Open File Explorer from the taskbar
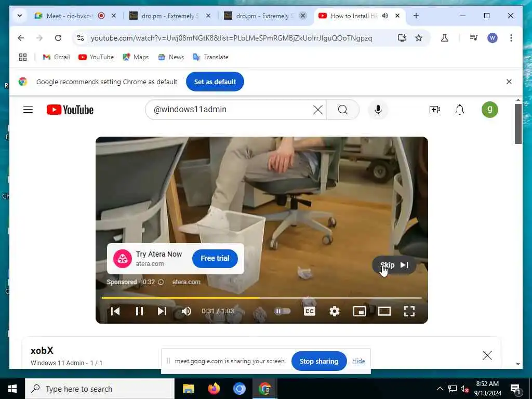This screenshot has height=399, width=532. (188, 389)
